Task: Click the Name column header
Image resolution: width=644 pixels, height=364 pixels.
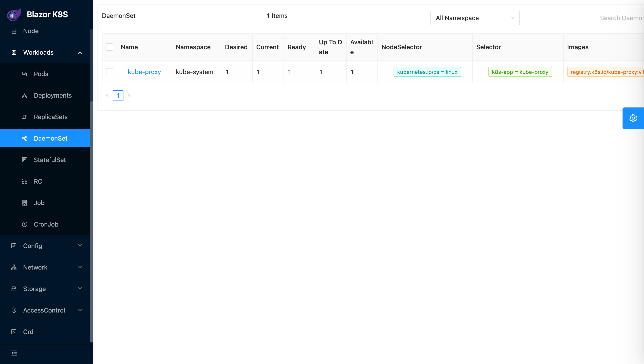Action: [144, 47]
